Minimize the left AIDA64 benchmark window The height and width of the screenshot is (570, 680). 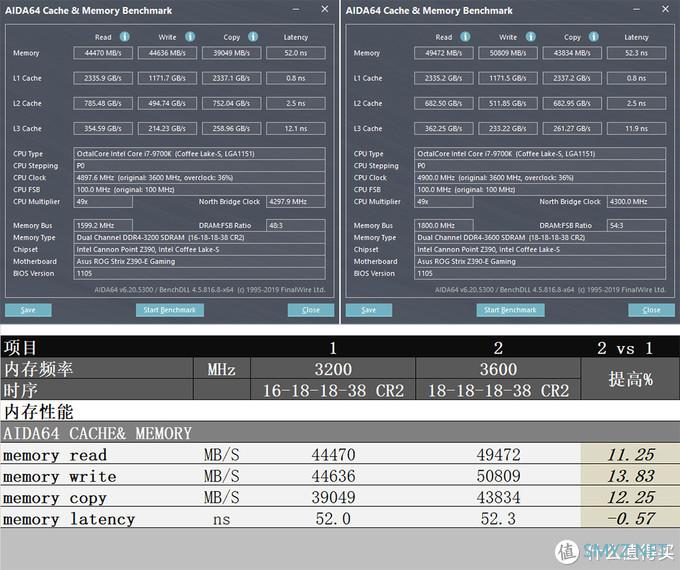(296, 10)
